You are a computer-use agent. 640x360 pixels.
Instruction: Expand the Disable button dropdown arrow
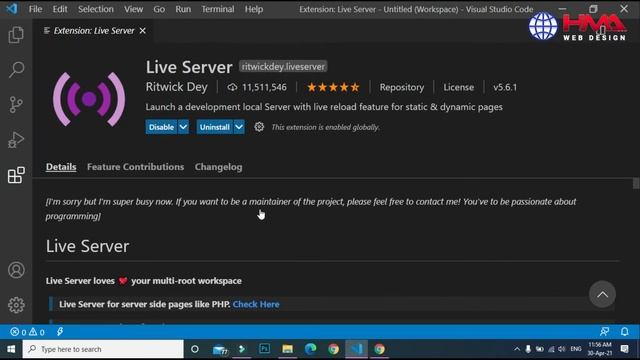click(x=183, y=127)
